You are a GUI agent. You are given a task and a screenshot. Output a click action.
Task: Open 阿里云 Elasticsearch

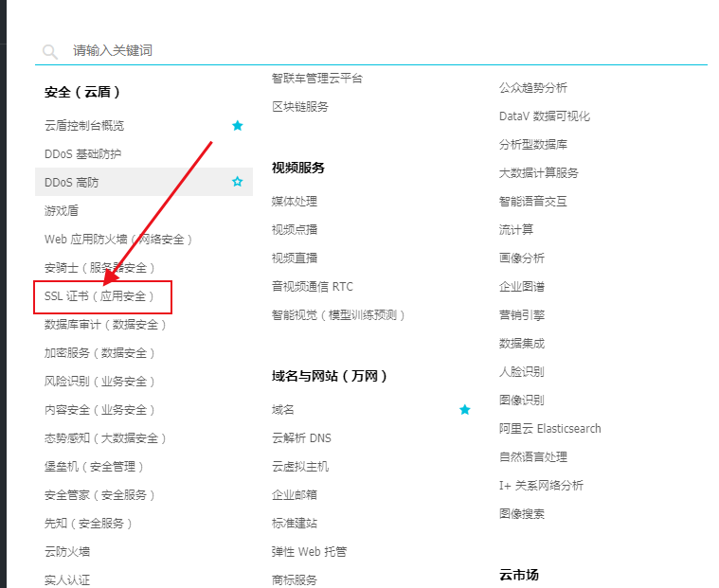(549, 429)
